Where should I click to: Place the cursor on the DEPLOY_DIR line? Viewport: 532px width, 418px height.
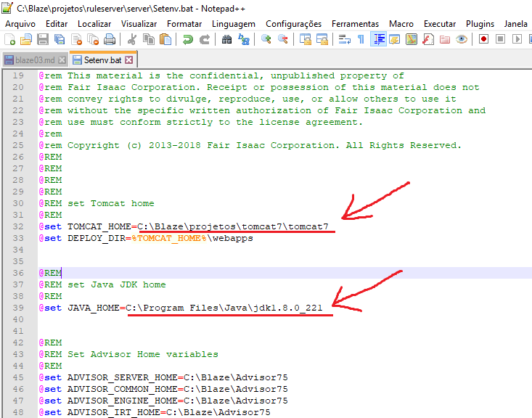click(146, 238)
